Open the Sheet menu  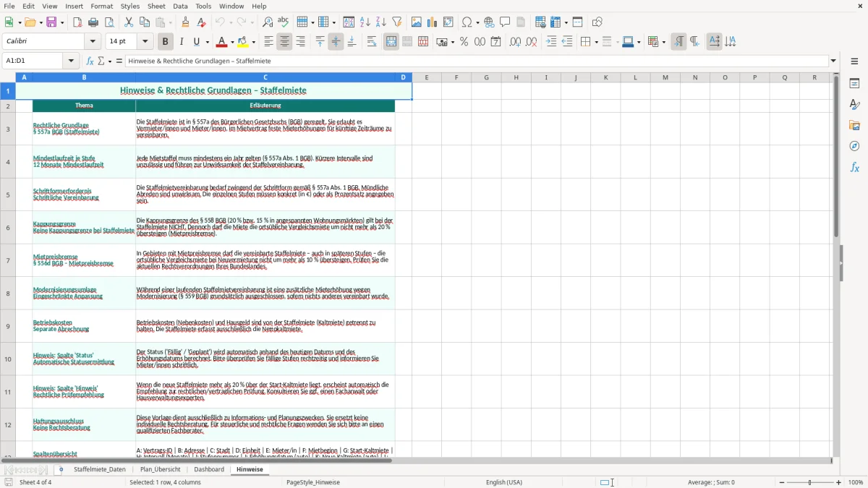156,6
